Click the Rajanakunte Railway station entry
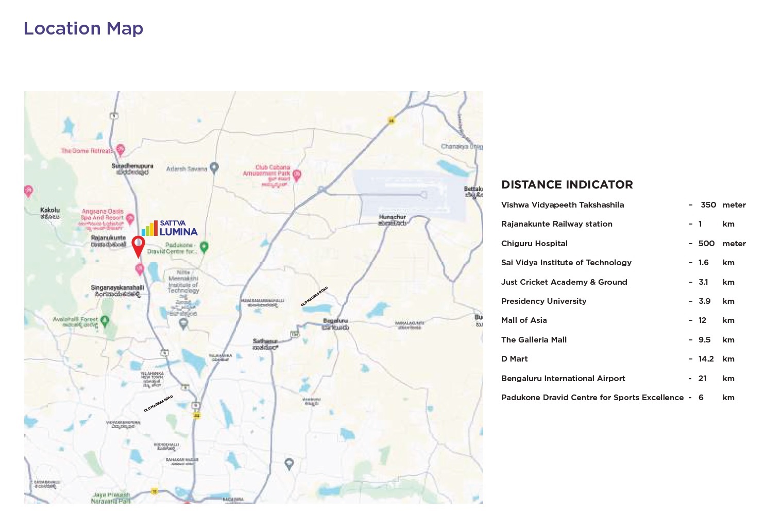 coord(556,224)
